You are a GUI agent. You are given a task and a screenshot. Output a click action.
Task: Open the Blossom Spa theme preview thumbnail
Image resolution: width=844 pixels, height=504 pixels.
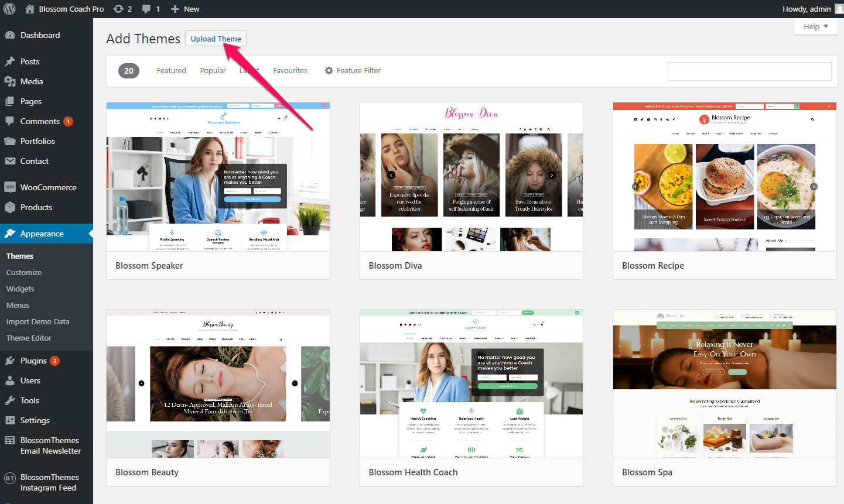tap(725, 383)
